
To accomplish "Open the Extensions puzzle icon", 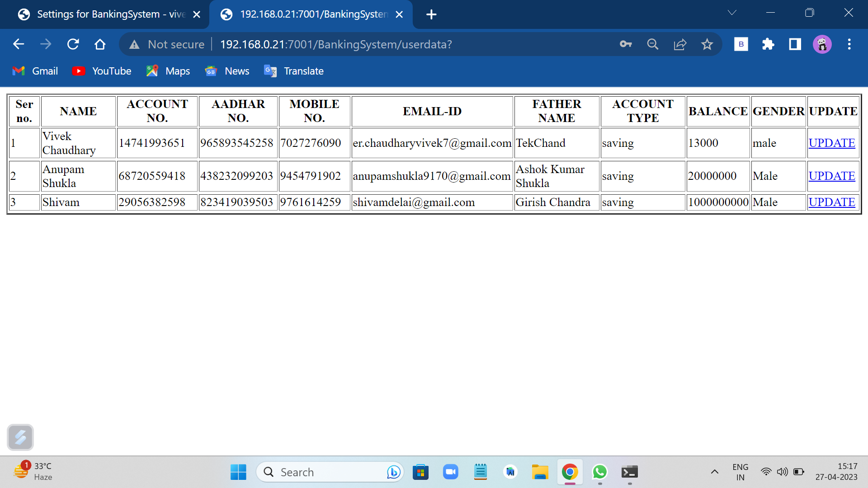I will (768, 44).
